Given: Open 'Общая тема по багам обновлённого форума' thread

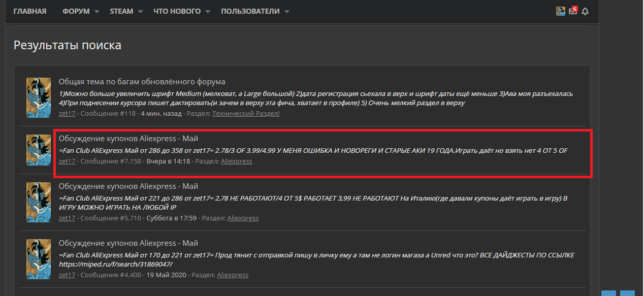Looking at the screenshot, I should [142, 82].
